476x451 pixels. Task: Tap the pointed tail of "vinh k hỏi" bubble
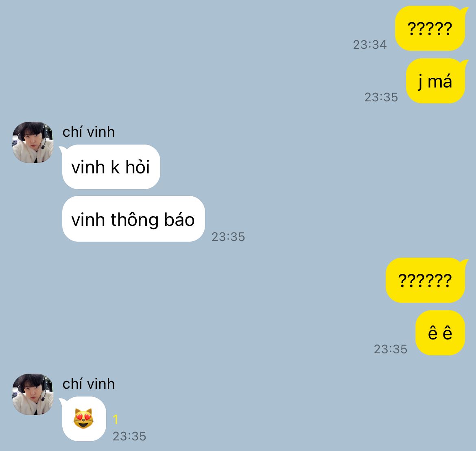pyautogui.click(x=61, y=149)
